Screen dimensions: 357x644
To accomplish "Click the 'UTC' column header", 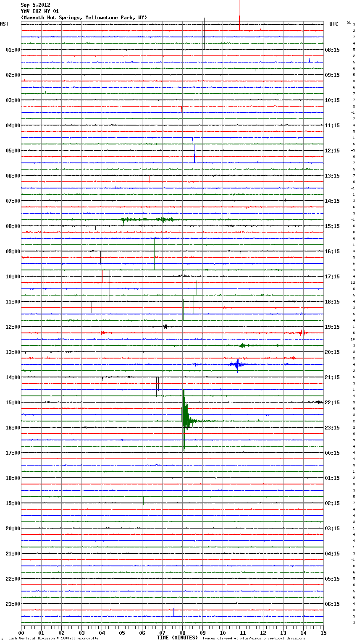I will click(x=334, y=24).
